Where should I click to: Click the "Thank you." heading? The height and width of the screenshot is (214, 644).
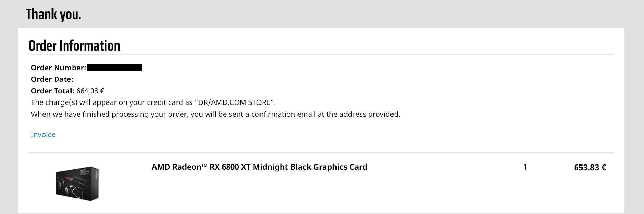54,15
